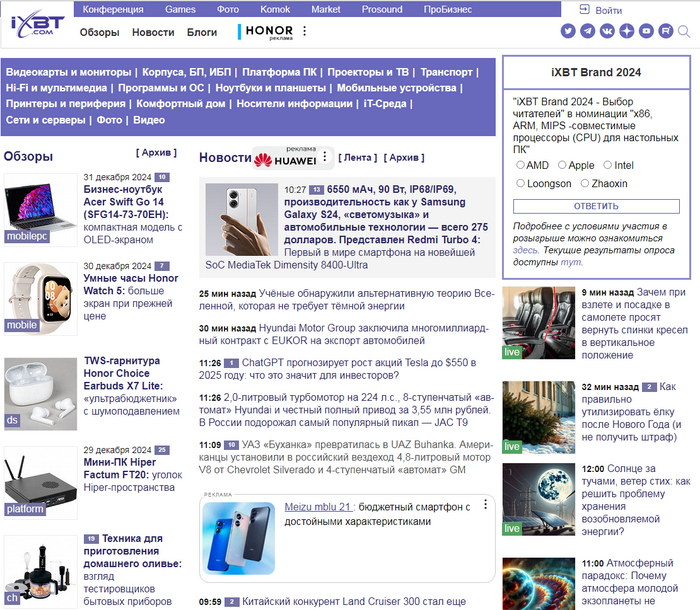Switch to the Обзоры section tab

100,32
